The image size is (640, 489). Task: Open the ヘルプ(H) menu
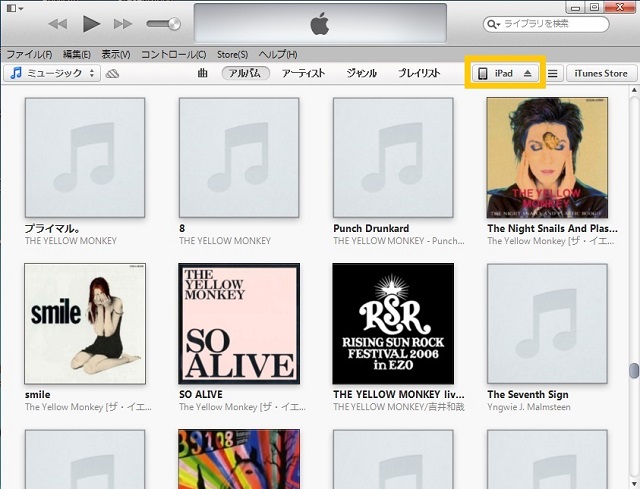point(278,54)
